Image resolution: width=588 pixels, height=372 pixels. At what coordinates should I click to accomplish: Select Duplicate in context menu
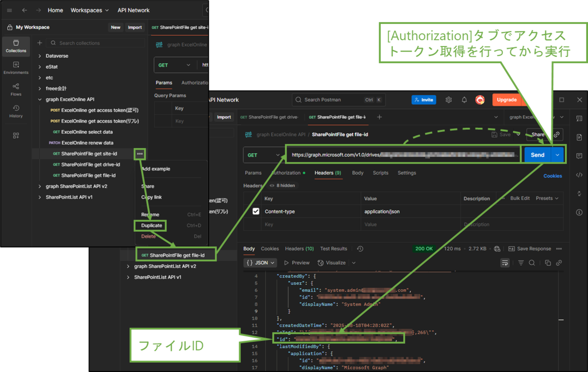pyautogui.click(x=151, y=225)
